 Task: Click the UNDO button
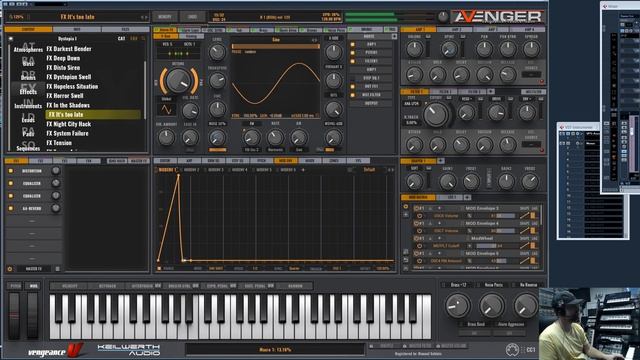tap(192, 17)
